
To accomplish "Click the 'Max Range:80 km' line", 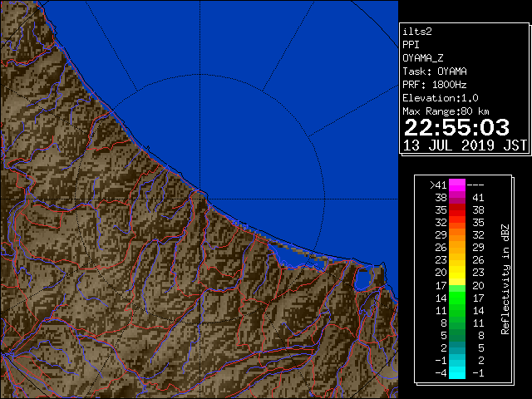I will point(446,111).
